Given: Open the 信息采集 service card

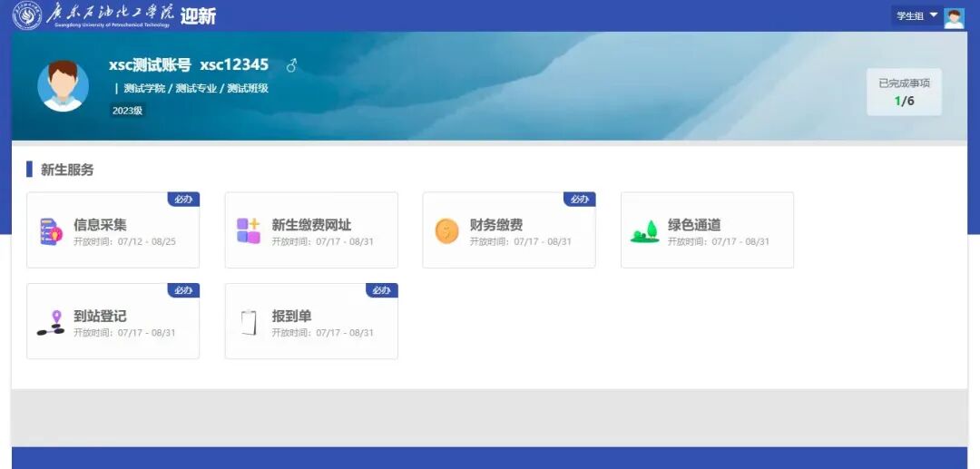Looking at the screenshot, I should coord(113,230).
